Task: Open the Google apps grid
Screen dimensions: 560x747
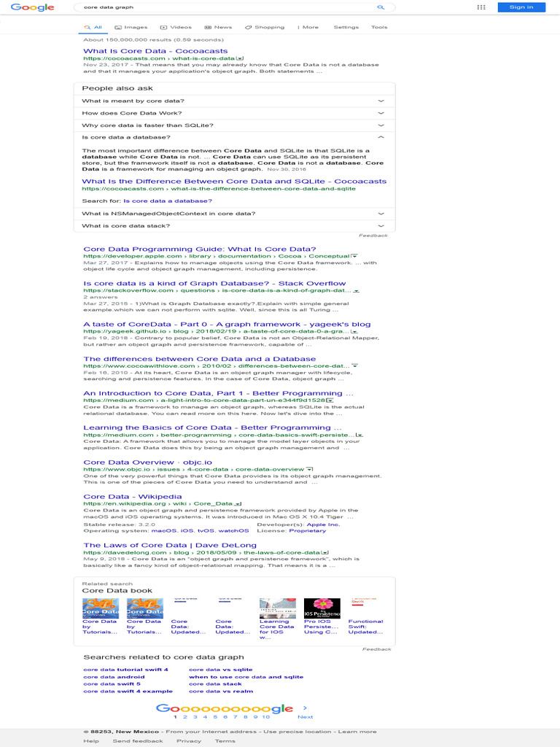Action: (481, 7)
